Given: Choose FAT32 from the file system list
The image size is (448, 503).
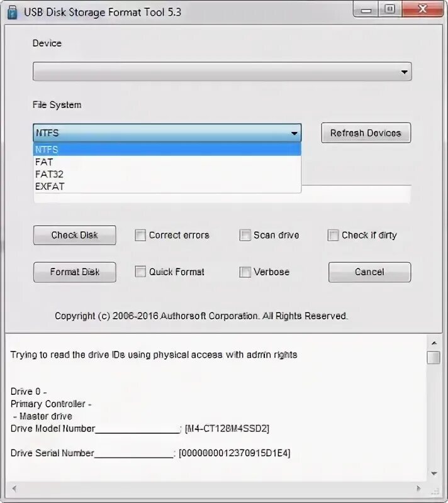Looking at the screenshot, I should [x=167, y=174].
